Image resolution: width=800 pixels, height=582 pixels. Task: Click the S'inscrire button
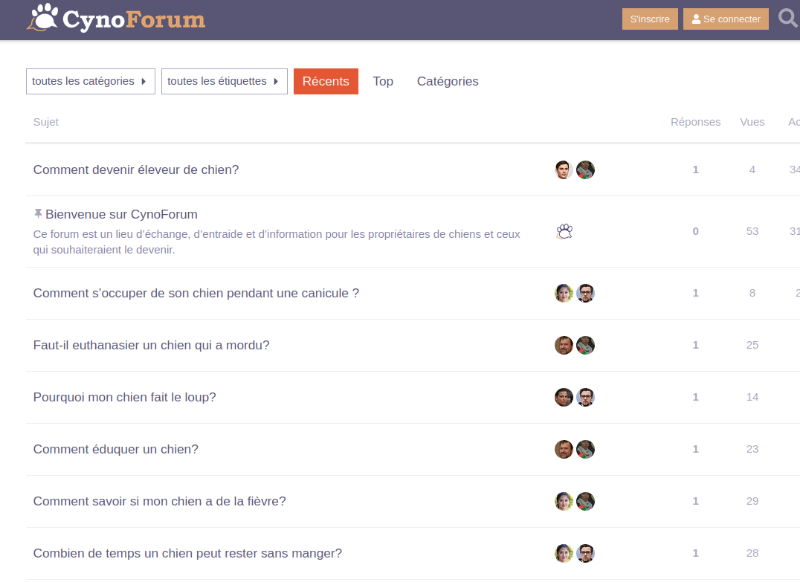[649, 19]
